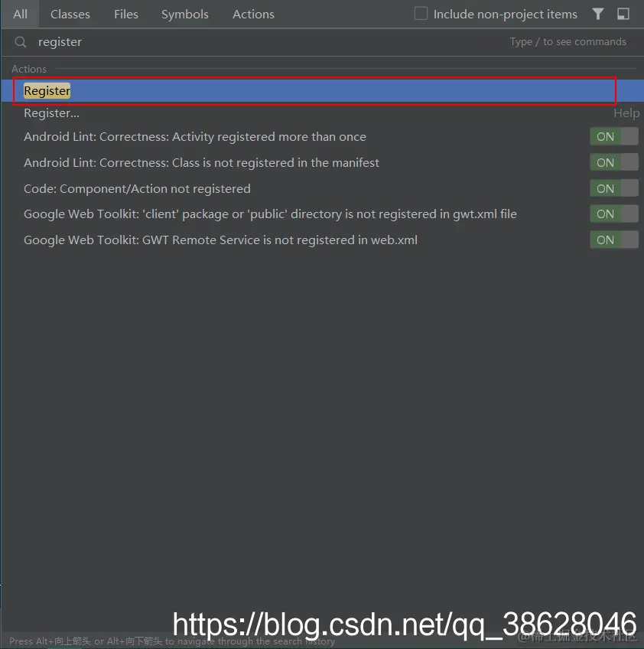Enable Include non-project items checkbox
This screenshot has height=649, width=644.
pyautogui.click(x=421, y=14)
